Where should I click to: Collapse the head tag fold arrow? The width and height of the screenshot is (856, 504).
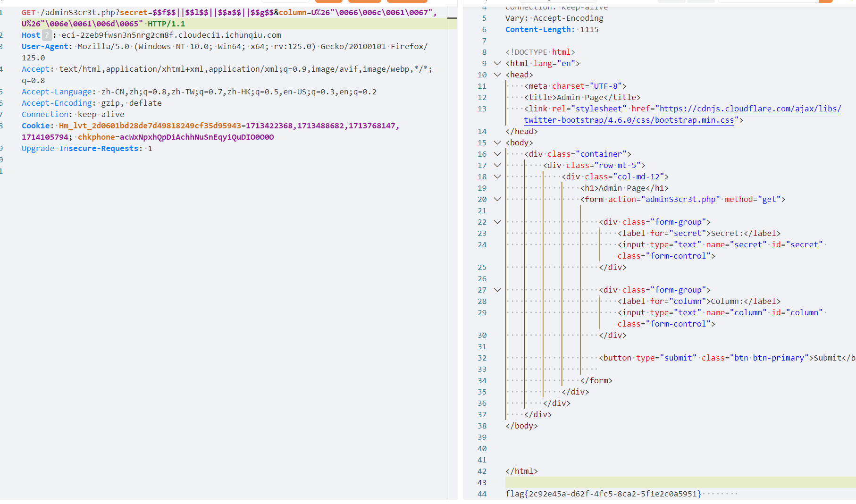(x=497, y=75)
